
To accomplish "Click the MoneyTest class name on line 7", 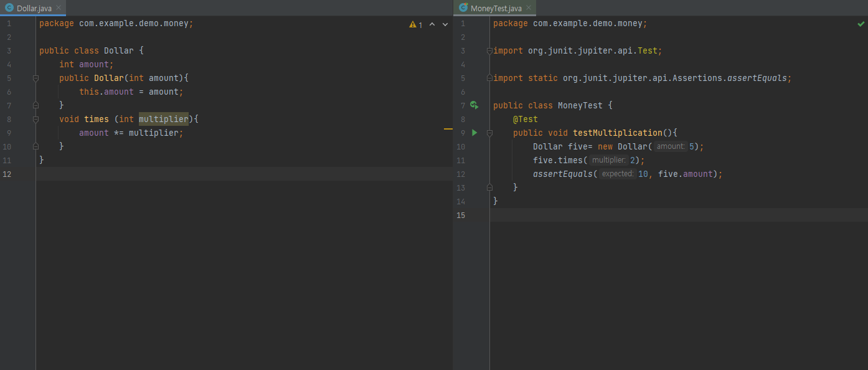I will (x=580, y=105).
